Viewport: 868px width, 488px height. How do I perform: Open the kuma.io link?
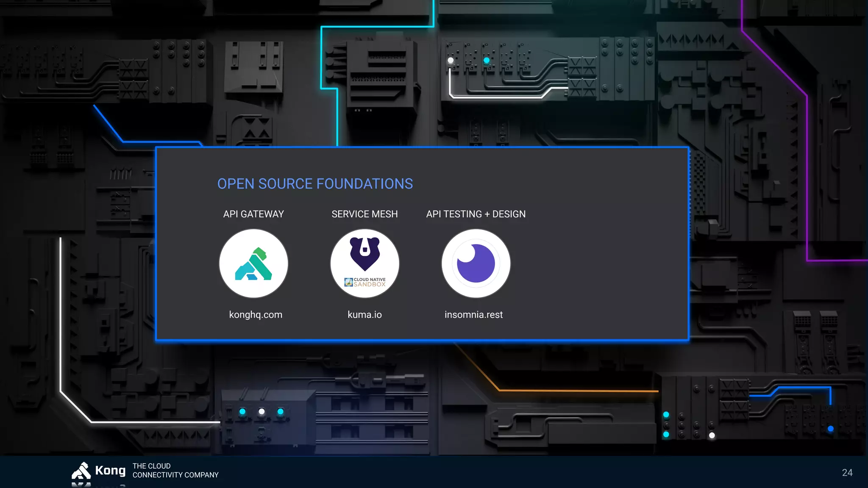364,315
